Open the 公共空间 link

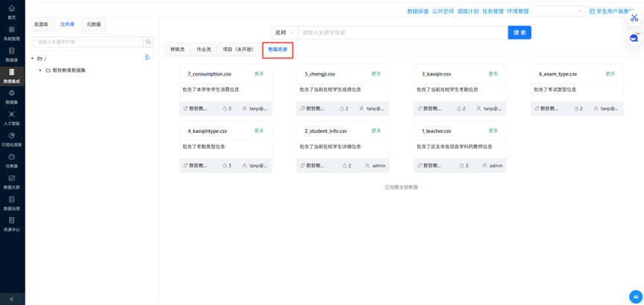pyautogui.click(x=443, y=11)
